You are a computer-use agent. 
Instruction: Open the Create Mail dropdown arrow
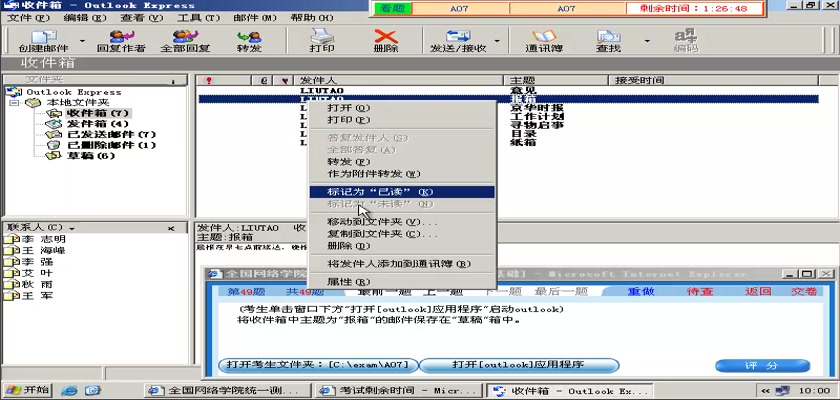point(82,41)
